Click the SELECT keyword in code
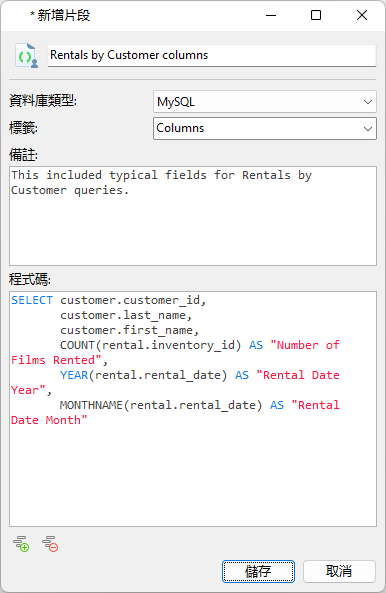Image resolution: width=386 pixels, height=593 pixels. 32,300
